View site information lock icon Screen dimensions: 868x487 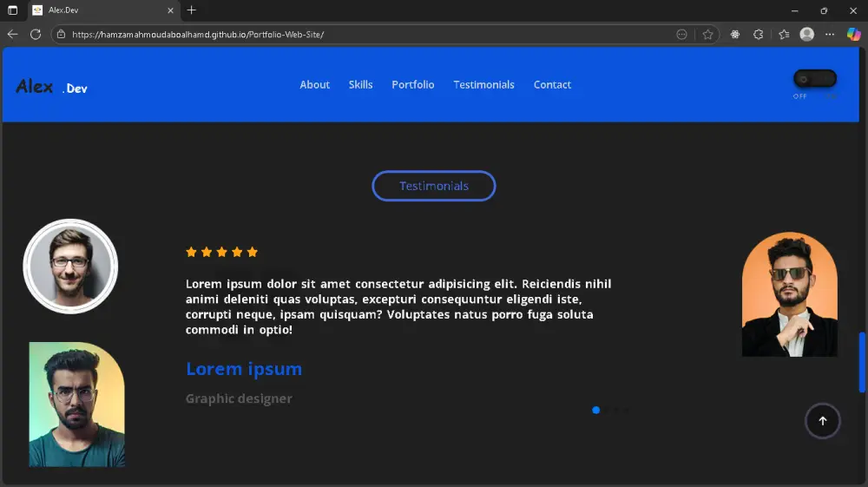pos(61,35)
